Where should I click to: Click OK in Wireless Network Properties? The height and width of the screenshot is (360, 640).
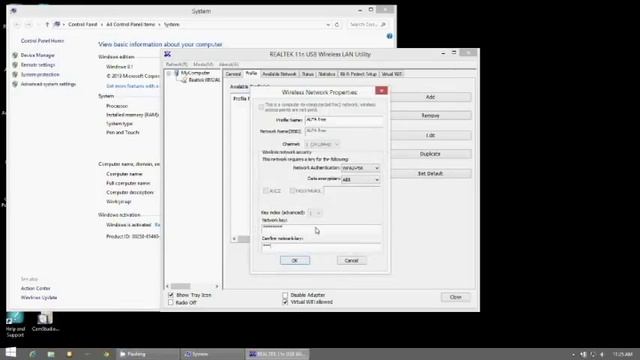295,260
